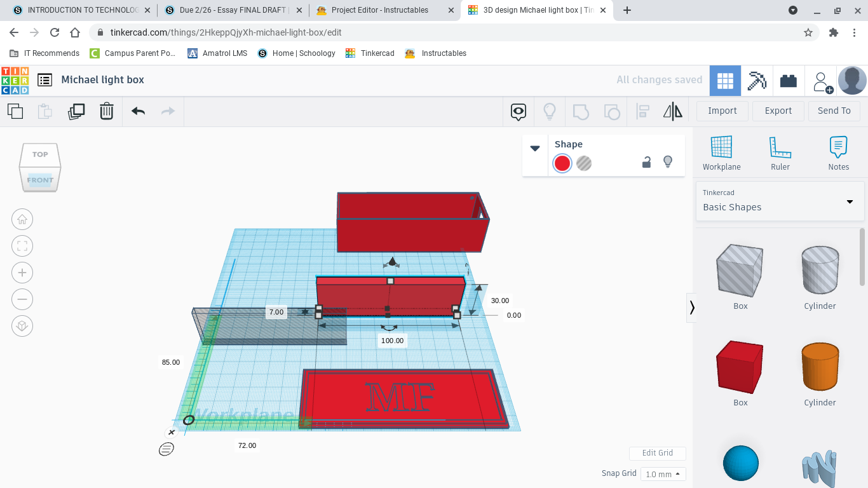Click the 100.00 width dimension value
The width and height of the screenshot is (868, 488).
[392, 341]
